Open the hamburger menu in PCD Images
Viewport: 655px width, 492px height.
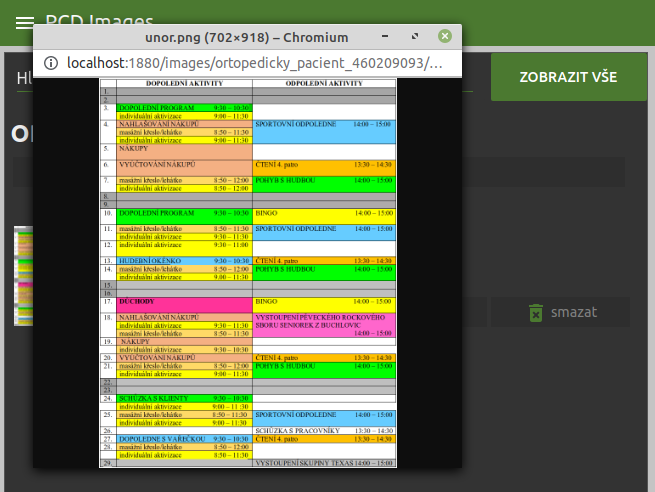(24, 22)
